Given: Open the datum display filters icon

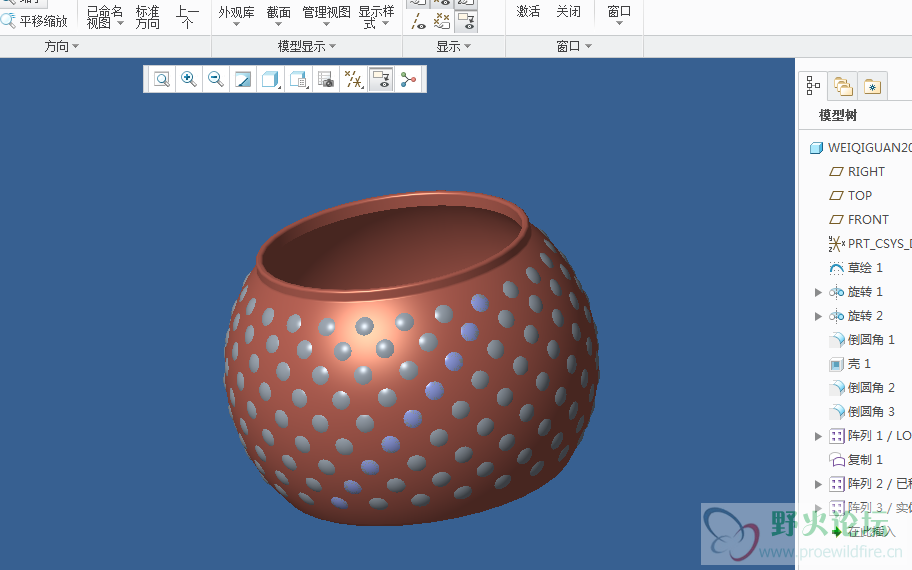Looking at the screenshot, I should tap(353, 80).
